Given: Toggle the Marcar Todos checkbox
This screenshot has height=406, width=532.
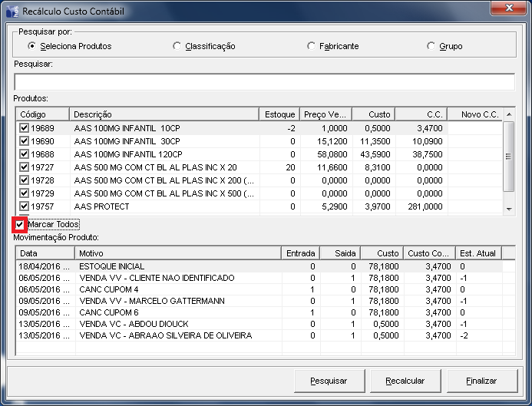Looking at the screenshot, I should (x=20, y=224).
